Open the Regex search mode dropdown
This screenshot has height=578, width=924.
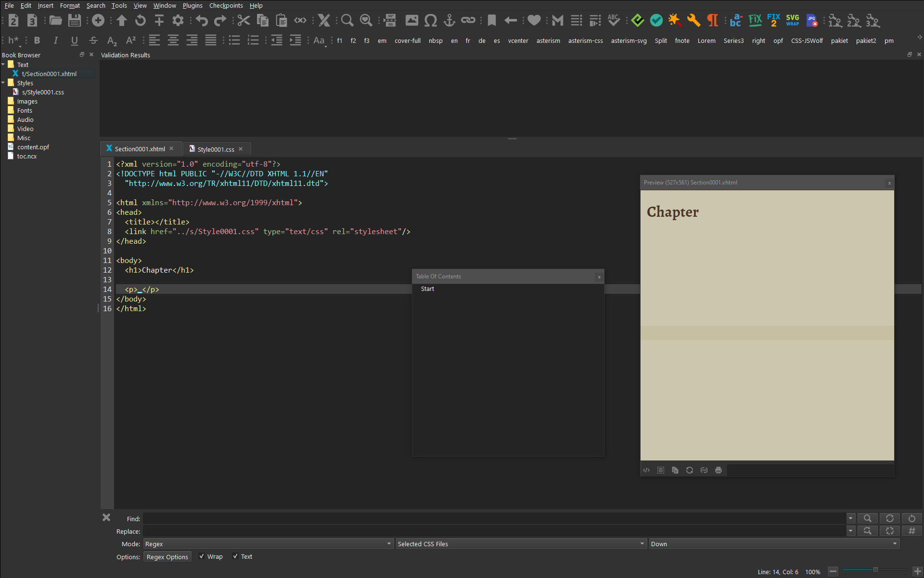[x=268, y=544]
